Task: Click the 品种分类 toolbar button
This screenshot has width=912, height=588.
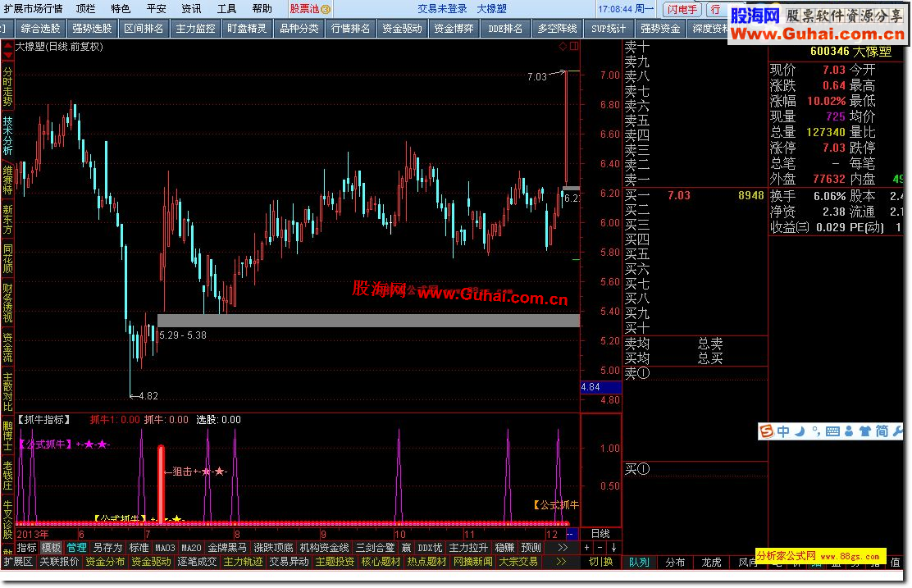Action: [x=299, y=28]
